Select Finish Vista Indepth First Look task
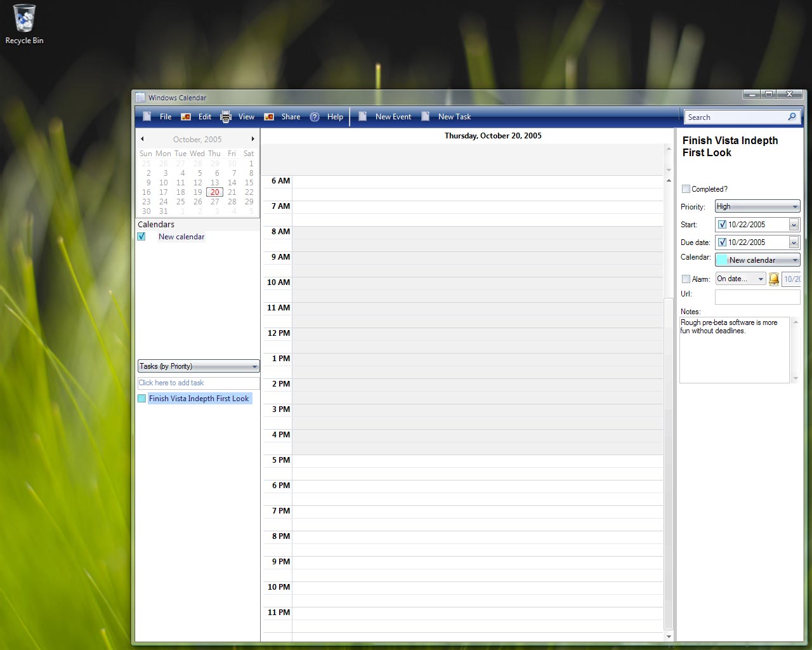 199,399
